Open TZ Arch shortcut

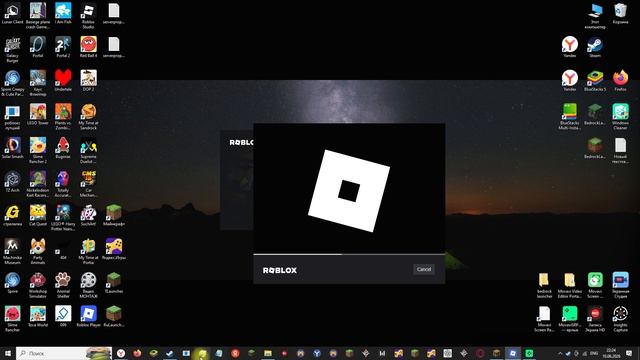(x=12, y=182)
